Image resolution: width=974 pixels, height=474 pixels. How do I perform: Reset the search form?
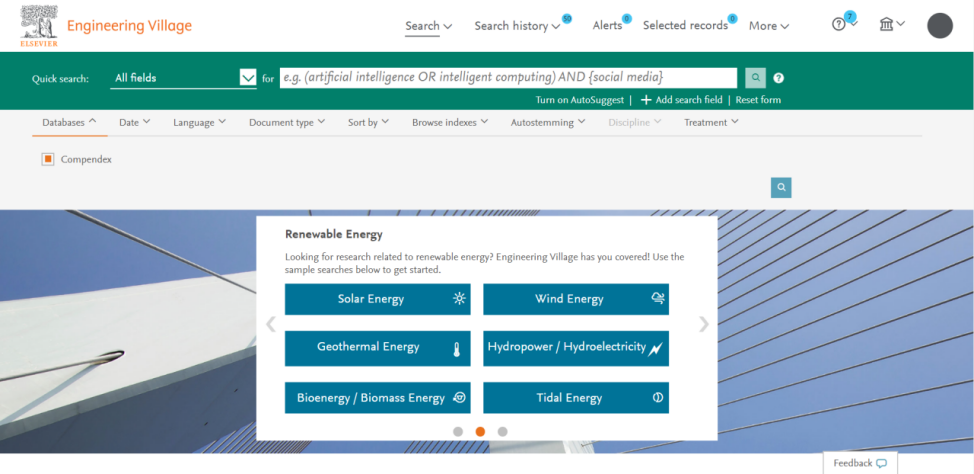click(x=758, y=100)
